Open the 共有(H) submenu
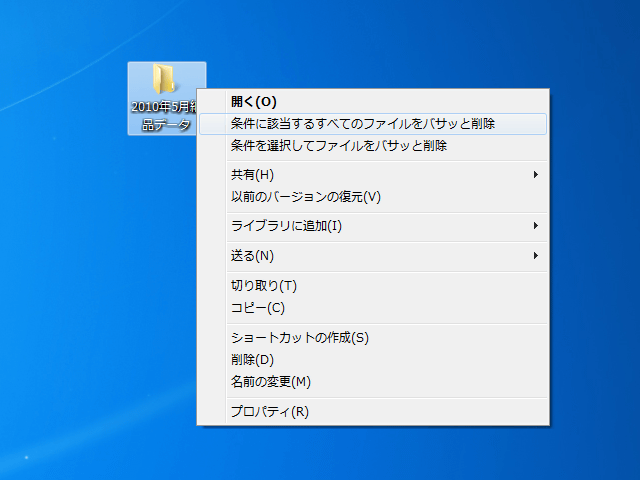The image size is (640, 480). tap(373, 175)
